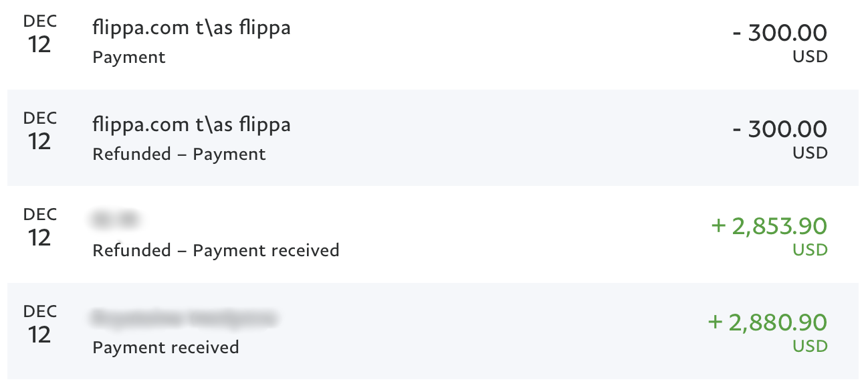
Task: Click the -300.00 amount in the refunded flippa row
Action: tap(780, 129)
